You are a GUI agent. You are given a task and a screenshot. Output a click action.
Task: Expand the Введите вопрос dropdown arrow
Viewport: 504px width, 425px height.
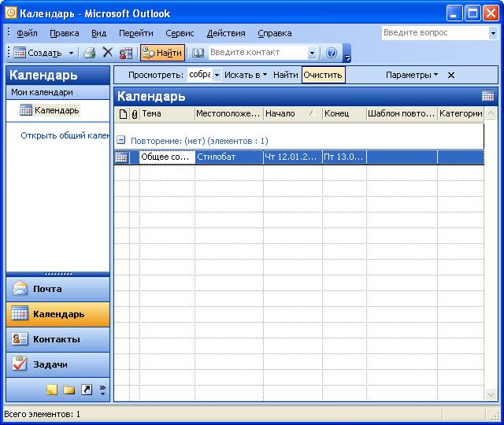(x=493, y=33)
